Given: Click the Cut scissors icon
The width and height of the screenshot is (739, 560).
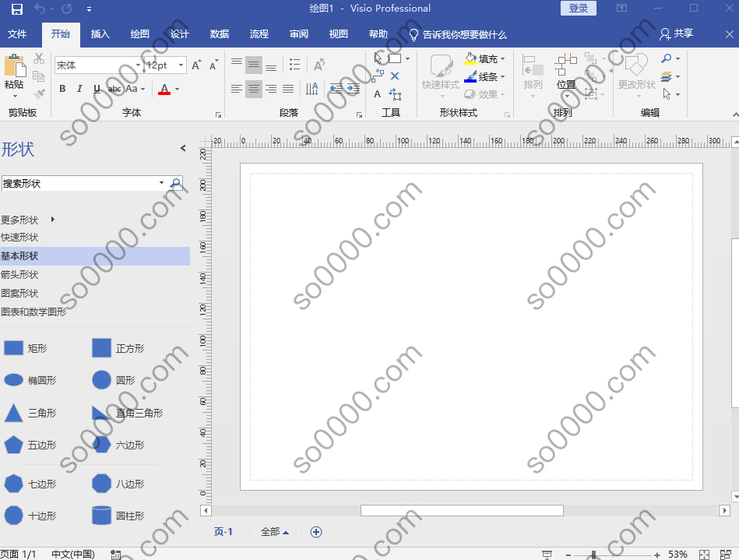Looking at the screenshot, I should (x=39, y=58).
